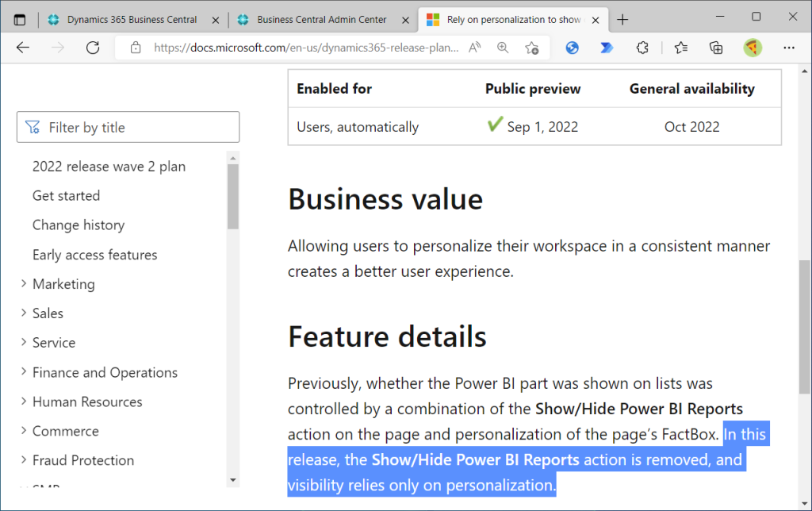Expand the Finance and Operations section

(x=24, y=372)
